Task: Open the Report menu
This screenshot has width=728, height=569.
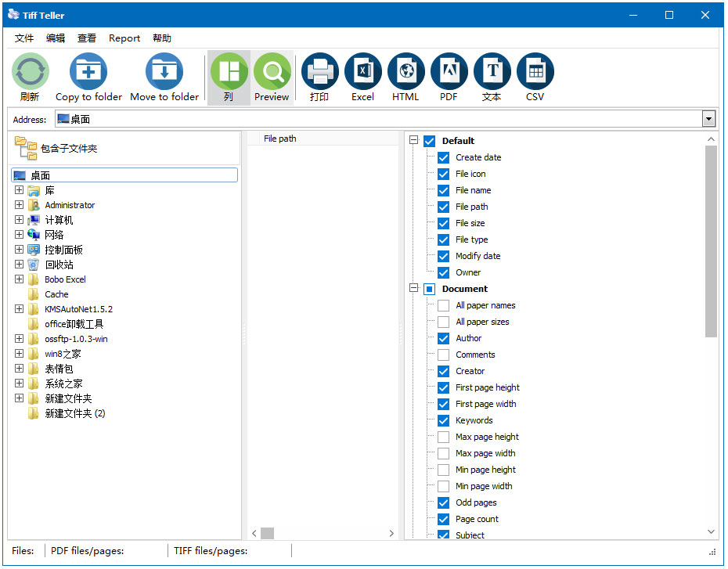Action: (x=124, y=38)
